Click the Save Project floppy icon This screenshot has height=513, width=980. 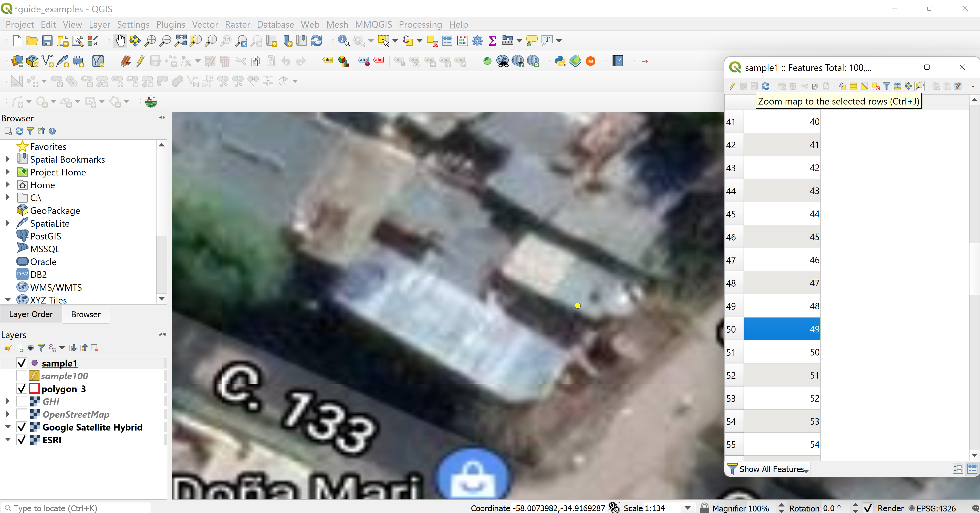pos(47,40)
